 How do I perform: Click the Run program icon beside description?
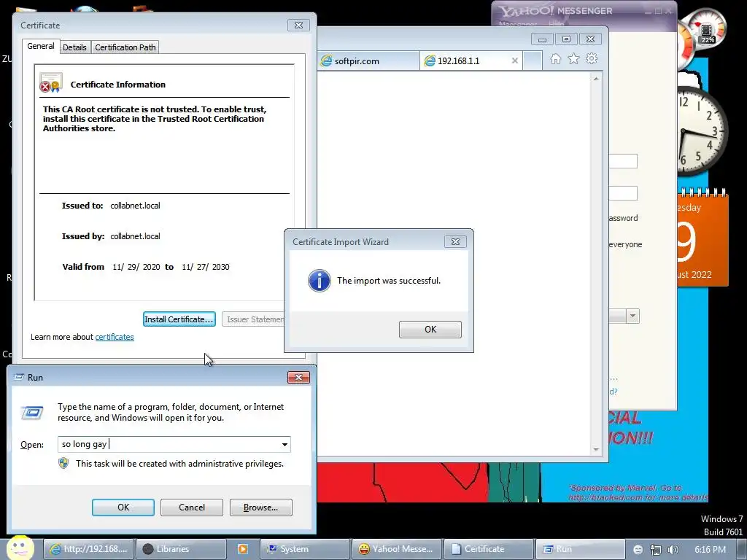pos(32,413)
